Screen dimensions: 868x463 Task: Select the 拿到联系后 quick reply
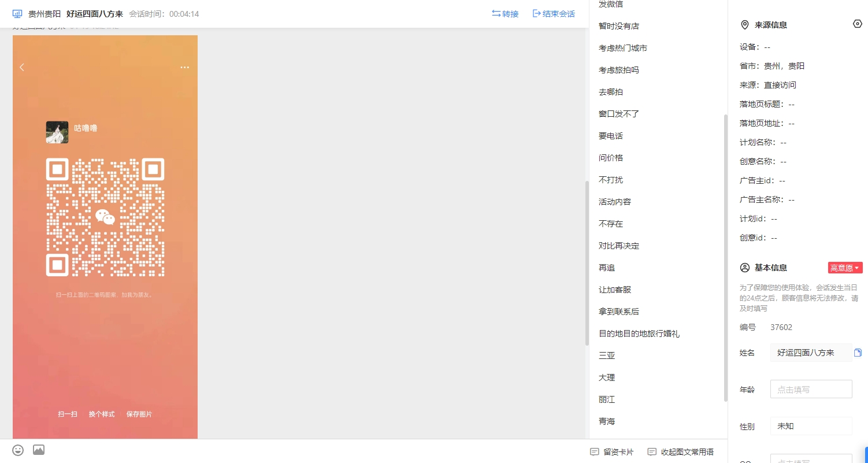click(619, 312)
